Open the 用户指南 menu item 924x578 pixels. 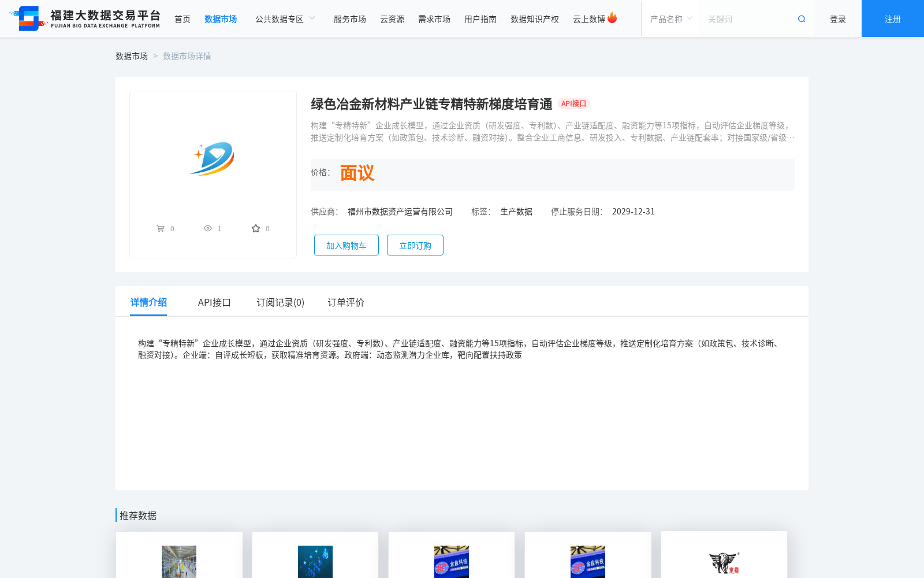480,19
